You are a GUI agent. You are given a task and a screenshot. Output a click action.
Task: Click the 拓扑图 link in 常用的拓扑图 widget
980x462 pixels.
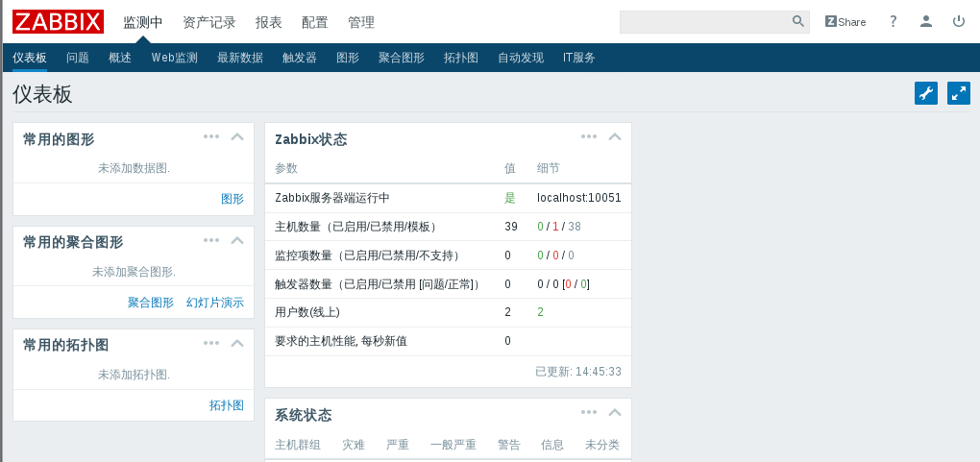point(226,405)
